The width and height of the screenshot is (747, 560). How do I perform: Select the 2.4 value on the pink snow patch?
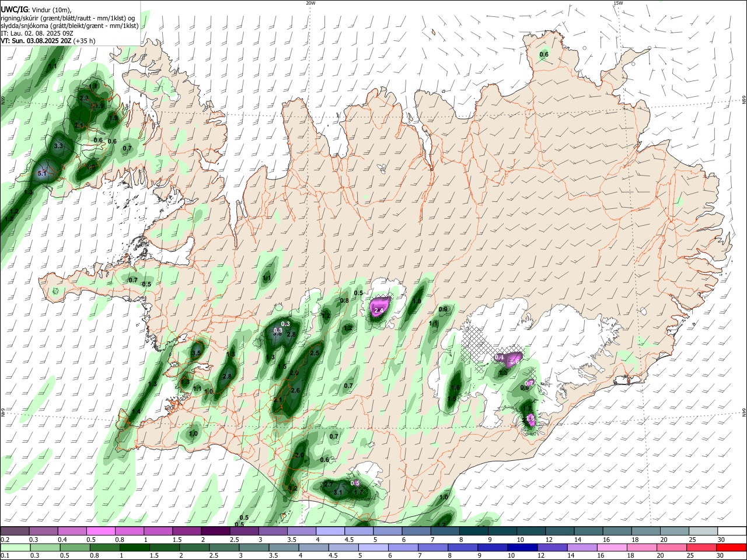click(379, 311)
